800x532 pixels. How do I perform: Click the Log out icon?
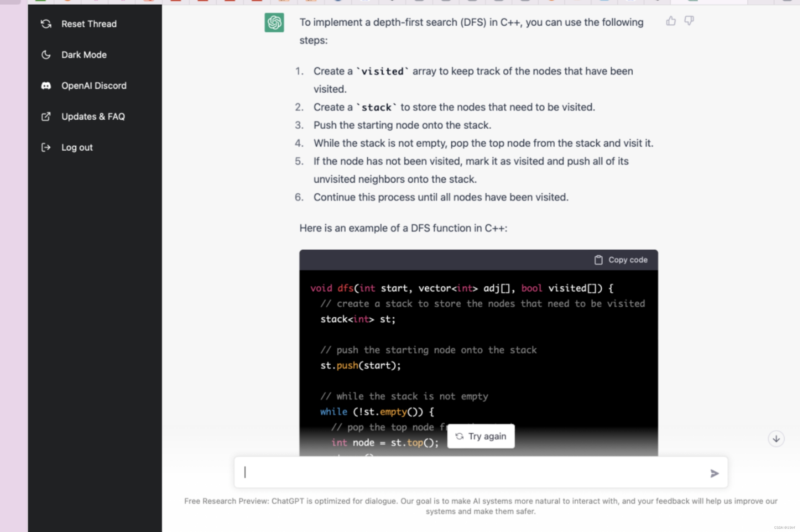pyautogui.click(x=46, y=147)
